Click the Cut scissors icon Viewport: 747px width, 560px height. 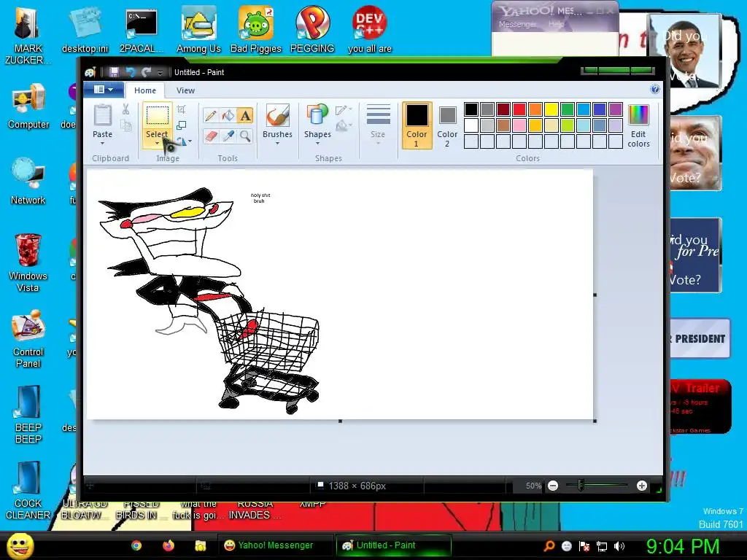pos(125,109)
